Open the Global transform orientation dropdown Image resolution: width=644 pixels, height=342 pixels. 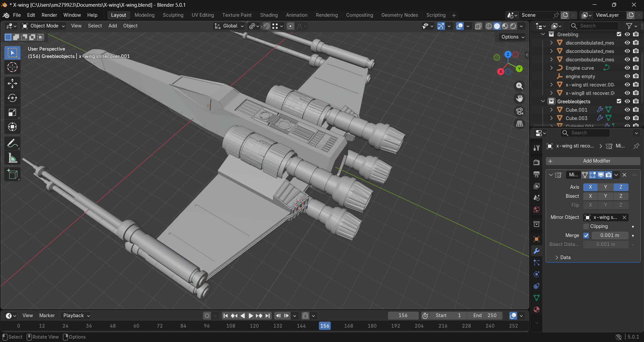click(x=229, y=26)
